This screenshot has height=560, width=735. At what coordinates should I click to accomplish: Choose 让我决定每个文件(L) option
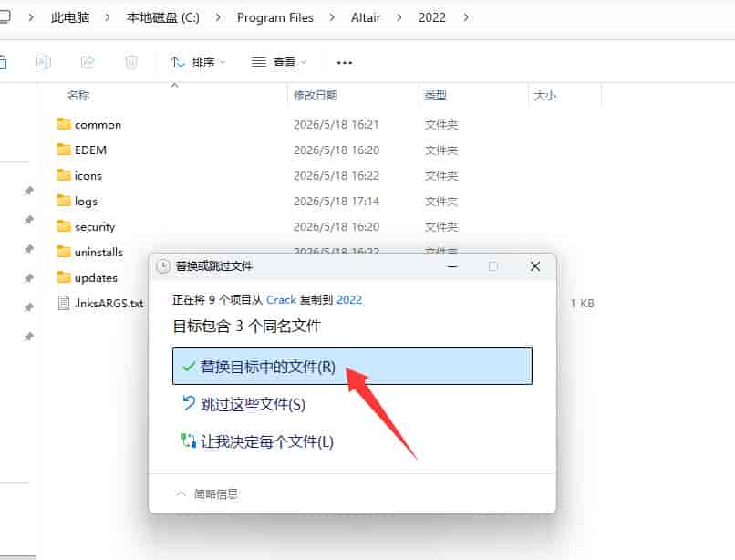(258, 441)
